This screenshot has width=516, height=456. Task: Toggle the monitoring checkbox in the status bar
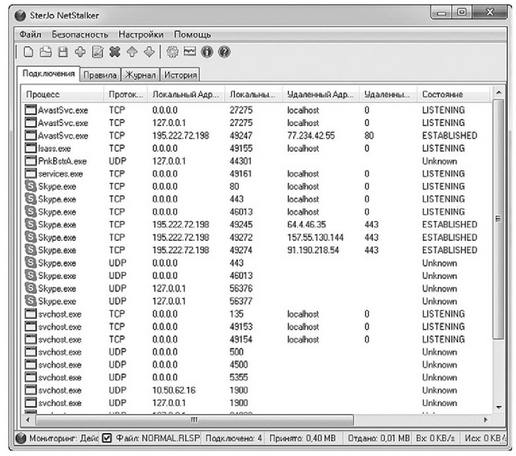point(107,438)
